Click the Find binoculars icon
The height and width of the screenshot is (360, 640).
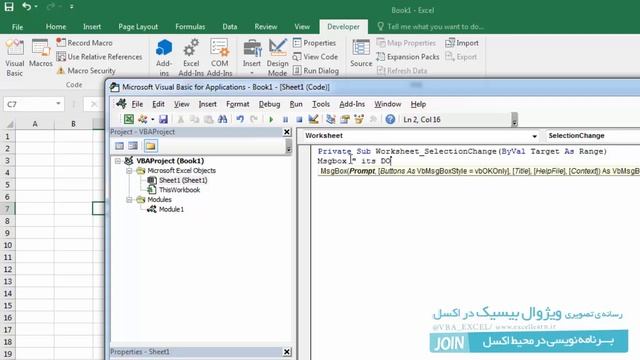(x=222, y=119)
